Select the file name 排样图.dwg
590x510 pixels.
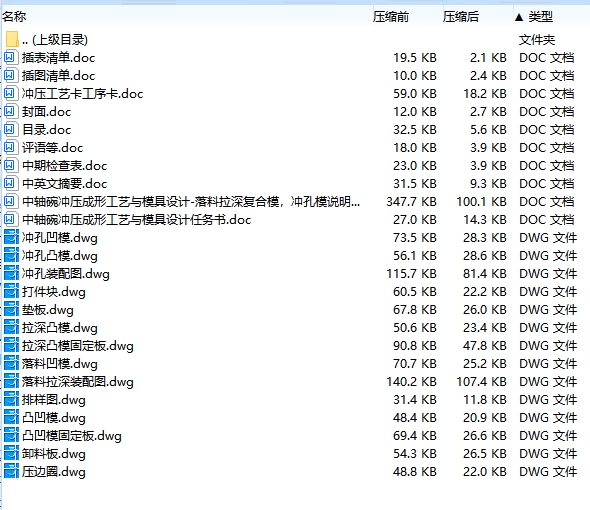click(x=53, y=400)
